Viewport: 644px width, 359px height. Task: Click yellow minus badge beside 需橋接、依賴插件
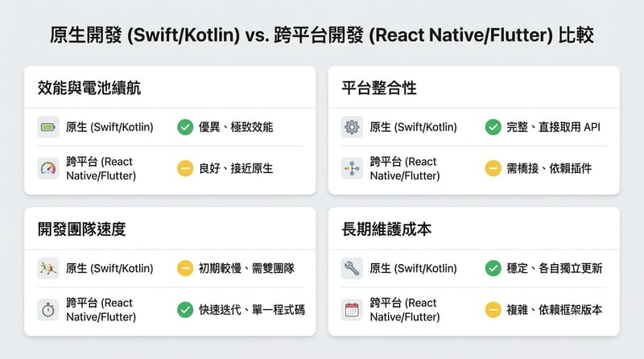[x=493, y=168]
